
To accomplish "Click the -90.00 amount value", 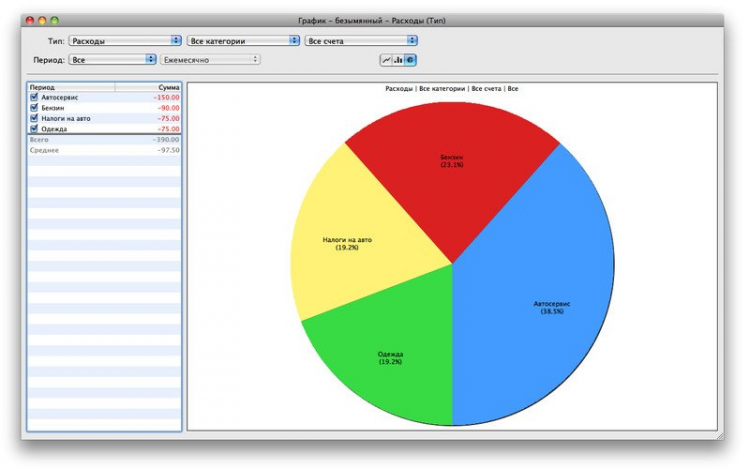I will 168,108.
